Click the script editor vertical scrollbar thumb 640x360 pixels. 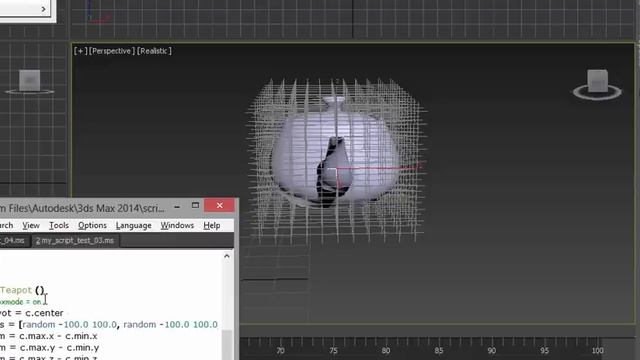[x=227, y=345]
